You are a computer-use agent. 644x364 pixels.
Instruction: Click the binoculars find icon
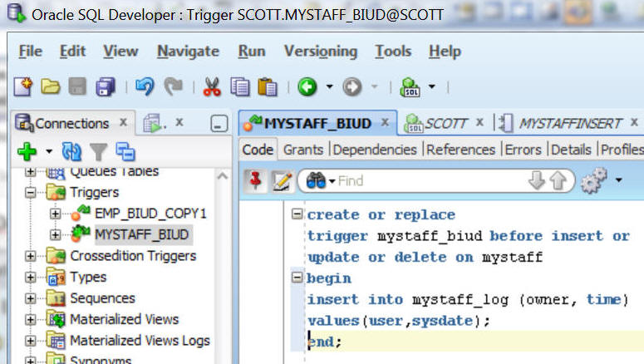pos(316,180)
